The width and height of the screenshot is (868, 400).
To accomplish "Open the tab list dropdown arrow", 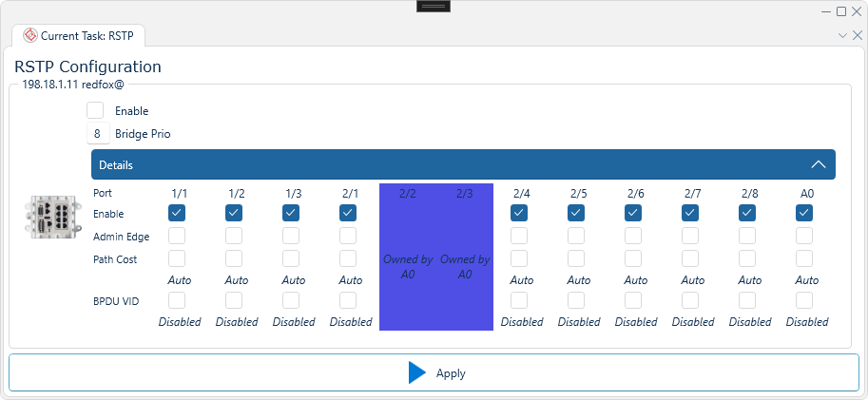I will (x=841, y=35).
